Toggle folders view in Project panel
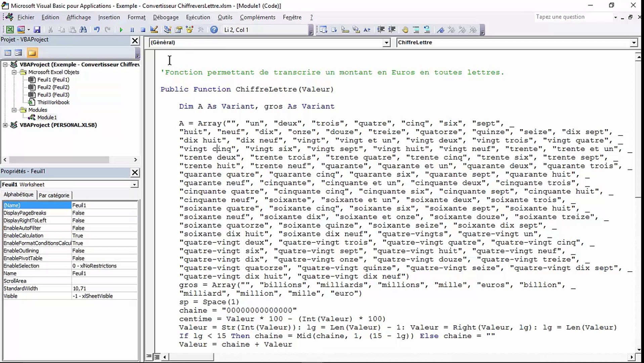The image size is (644, 363). click(32, 53)
